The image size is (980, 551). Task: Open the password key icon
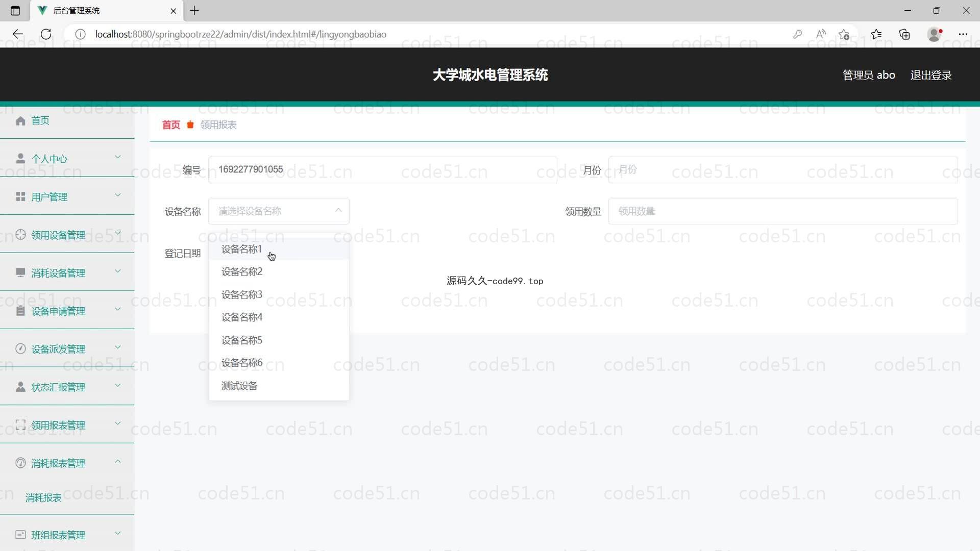[797, 34]
